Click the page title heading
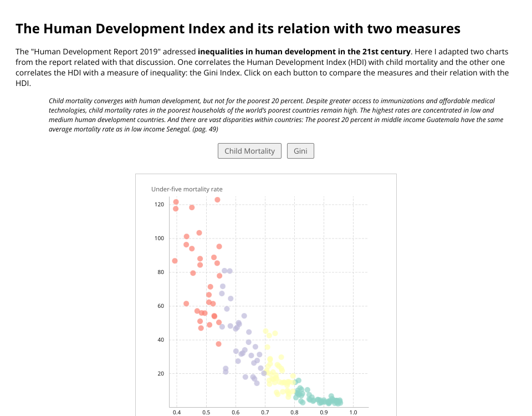 (x=238, y=29)
